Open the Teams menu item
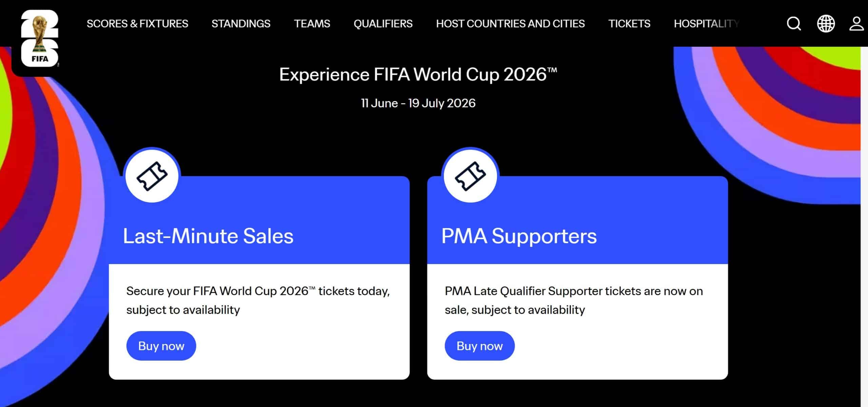The height and width of the screenshot is (407, 868). [x=312, y=24]
